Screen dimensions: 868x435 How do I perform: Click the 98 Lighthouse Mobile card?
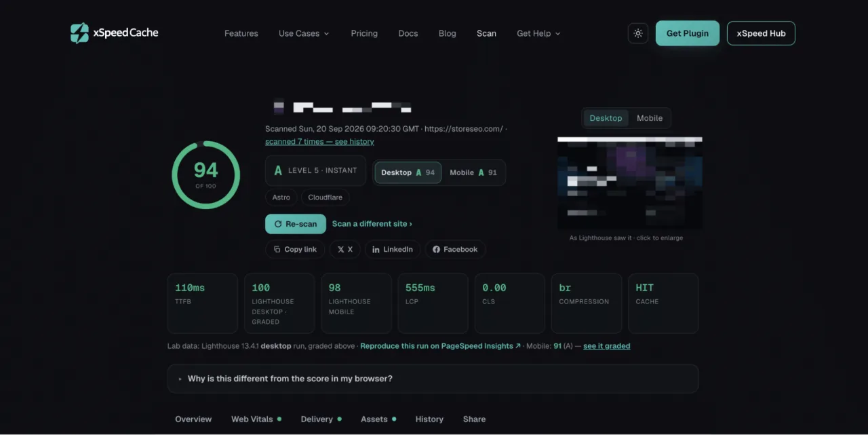(x=356, y=303)
